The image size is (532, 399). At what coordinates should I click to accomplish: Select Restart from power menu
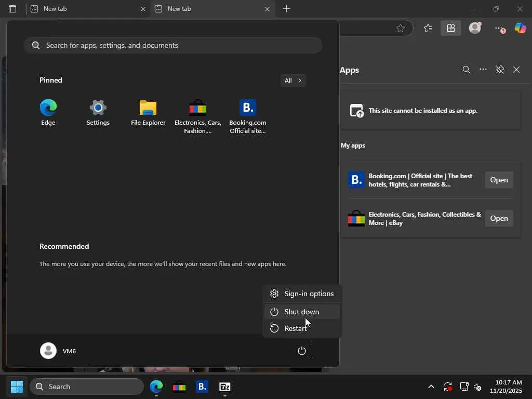tap(302, 328)
